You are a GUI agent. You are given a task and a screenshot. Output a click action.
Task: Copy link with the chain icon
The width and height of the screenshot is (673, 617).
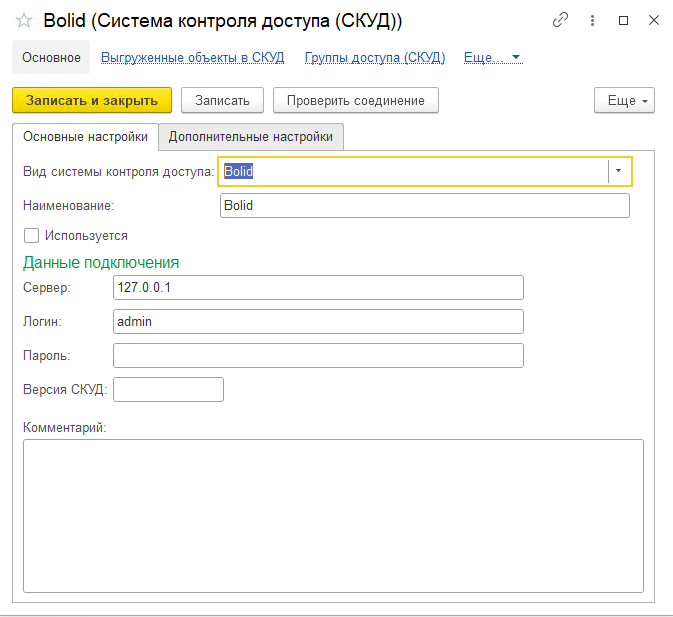click(x=560, y=20)
